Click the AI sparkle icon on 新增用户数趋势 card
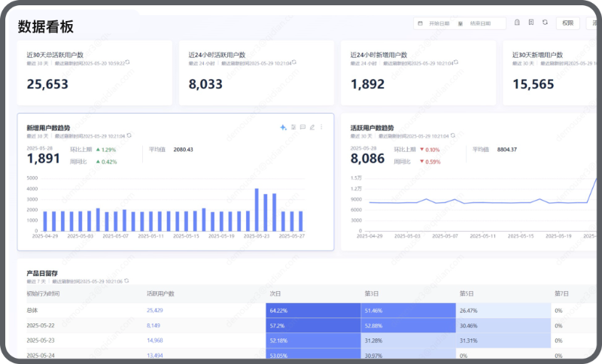This screenshot has height=364, width=602. tap(284, 127)
